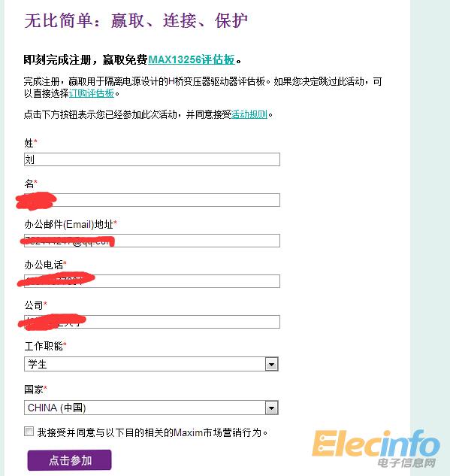The image size is (450, 476).
Task: Click the 工作职能 field label
Action: pos(44,346)
